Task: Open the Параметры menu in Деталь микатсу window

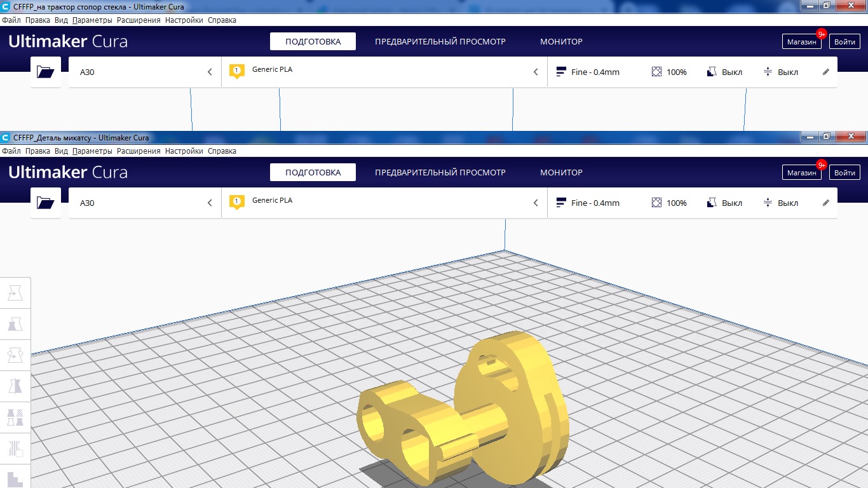Action: [92, 151]
